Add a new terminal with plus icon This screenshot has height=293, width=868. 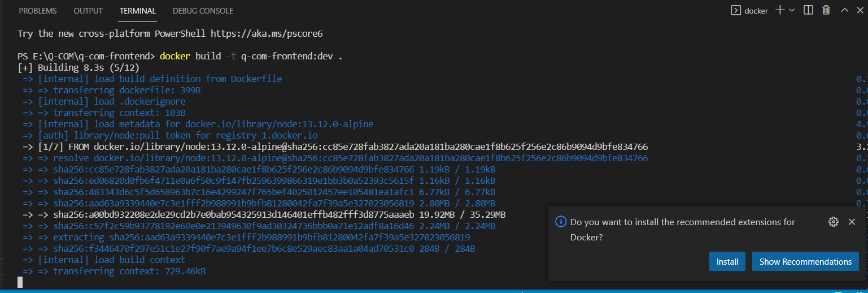coord(780,10)
